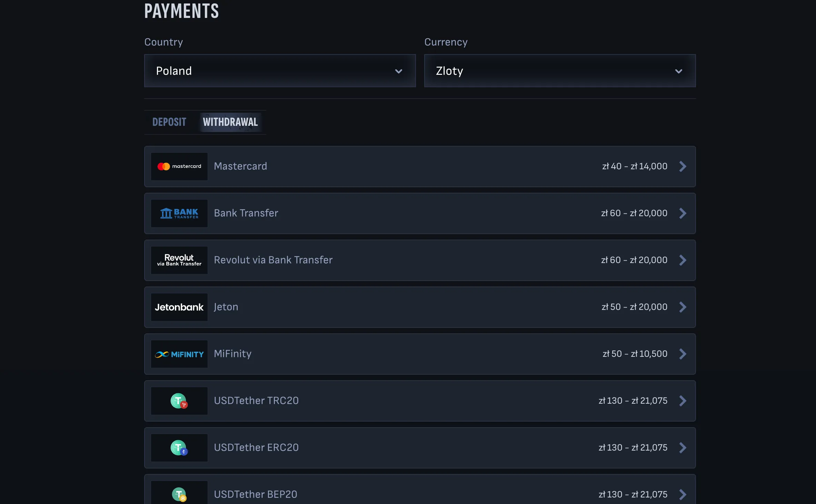Click the Bank Transfer logo icon
816x504 pixels.
point(179,213)
